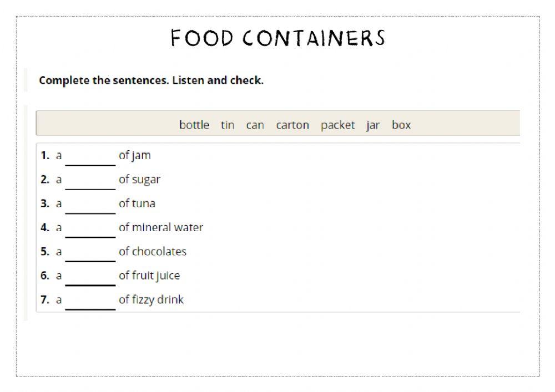Pick the word "bottle" in word bank
The height and width of the screenshot is (392, 555).
[x=194, y=125]
